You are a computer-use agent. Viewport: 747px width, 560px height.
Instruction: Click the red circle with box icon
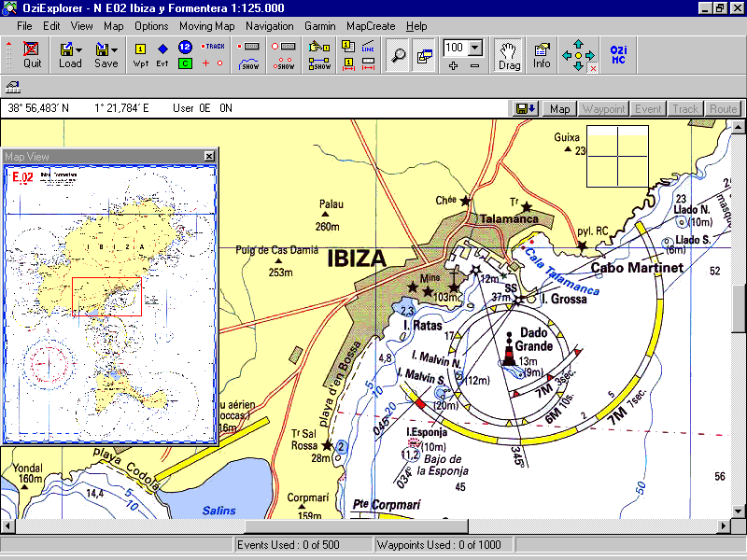coord(284,46)
